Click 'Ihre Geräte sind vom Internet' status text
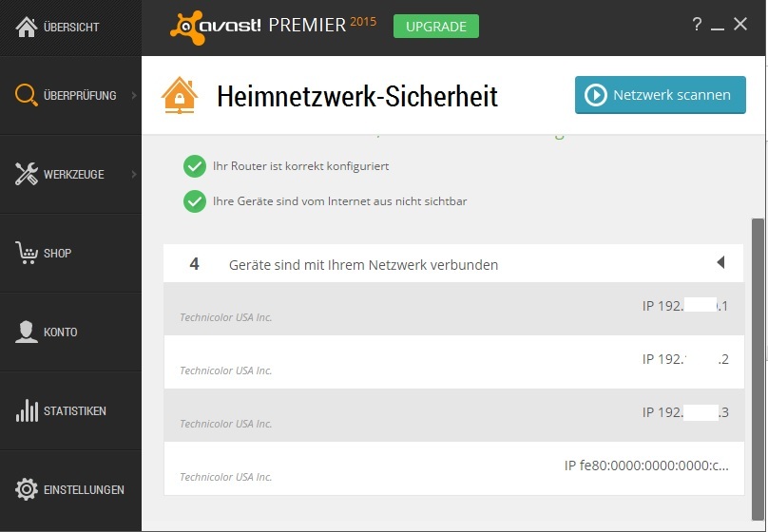Viewport: 768px width, 532px height. pos(340,201)
